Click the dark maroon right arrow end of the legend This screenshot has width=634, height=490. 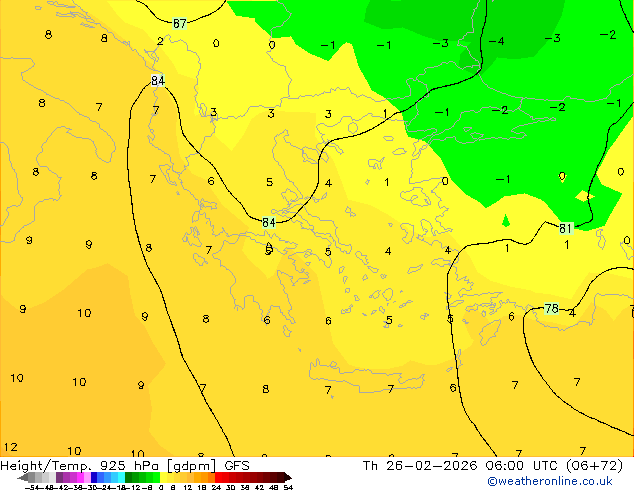(288, 478)
